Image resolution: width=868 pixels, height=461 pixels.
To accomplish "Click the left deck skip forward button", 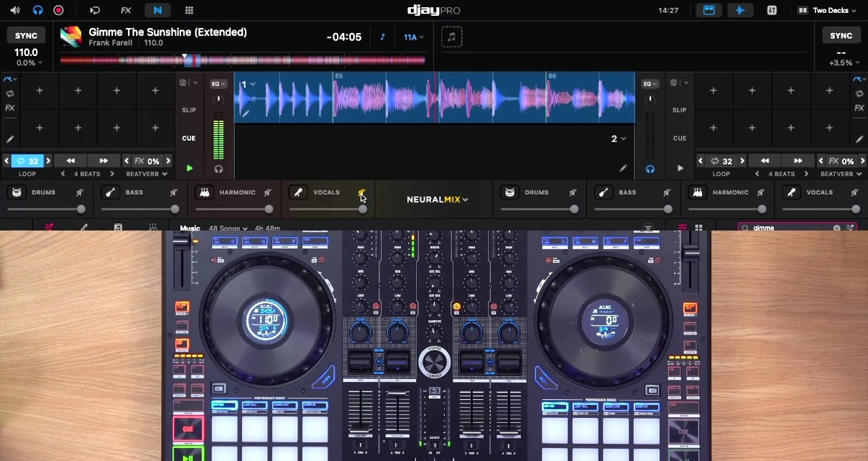I will click(103, 161).
